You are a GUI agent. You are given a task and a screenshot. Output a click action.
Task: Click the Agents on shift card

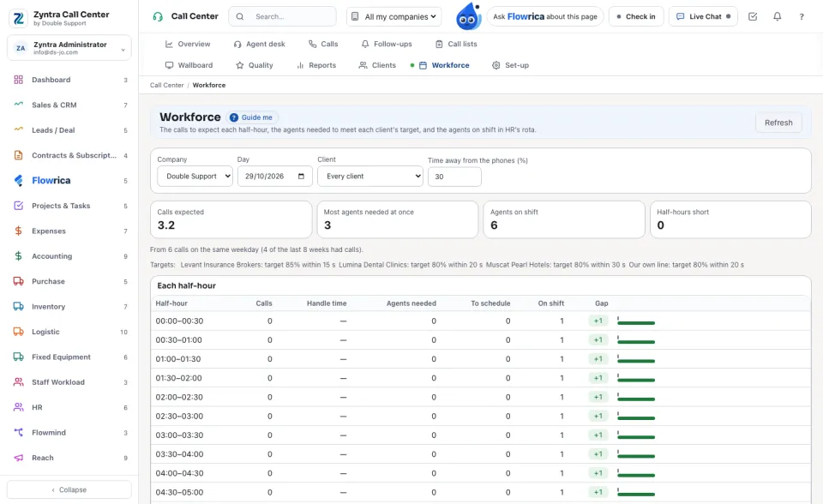pos(564,219)
